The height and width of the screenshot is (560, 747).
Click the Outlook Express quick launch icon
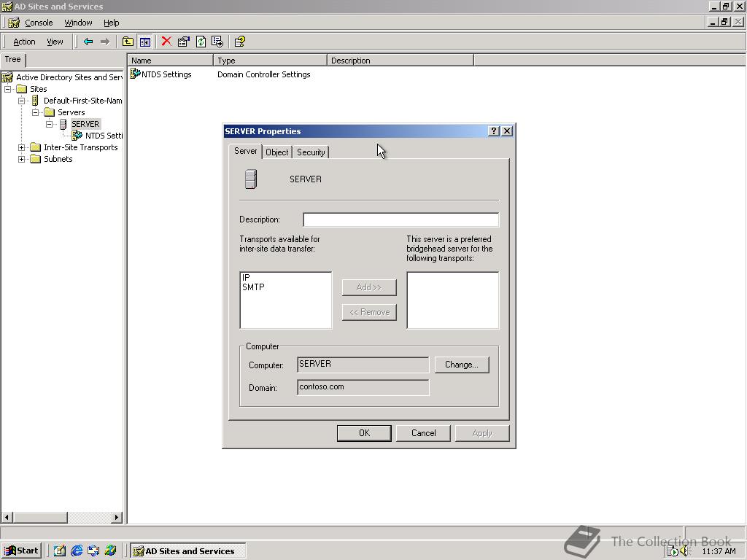(93, 551)
